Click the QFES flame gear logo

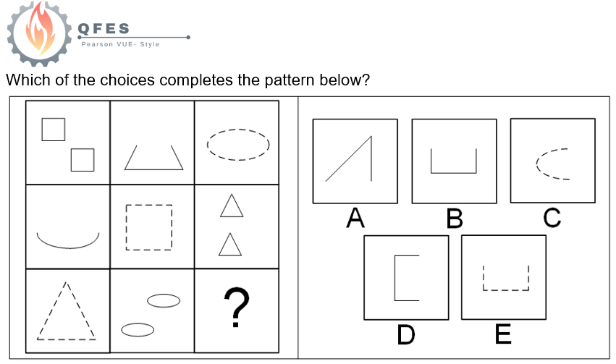click(39, 33)
